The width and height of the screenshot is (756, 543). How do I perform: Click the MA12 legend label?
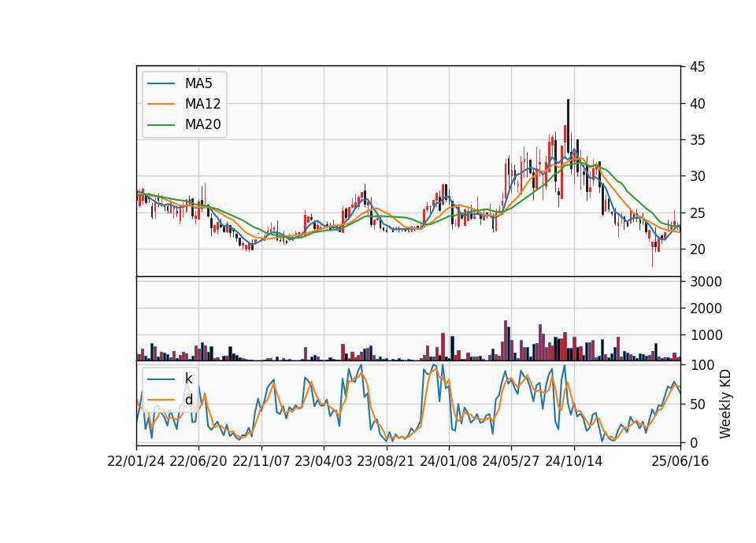202,104
